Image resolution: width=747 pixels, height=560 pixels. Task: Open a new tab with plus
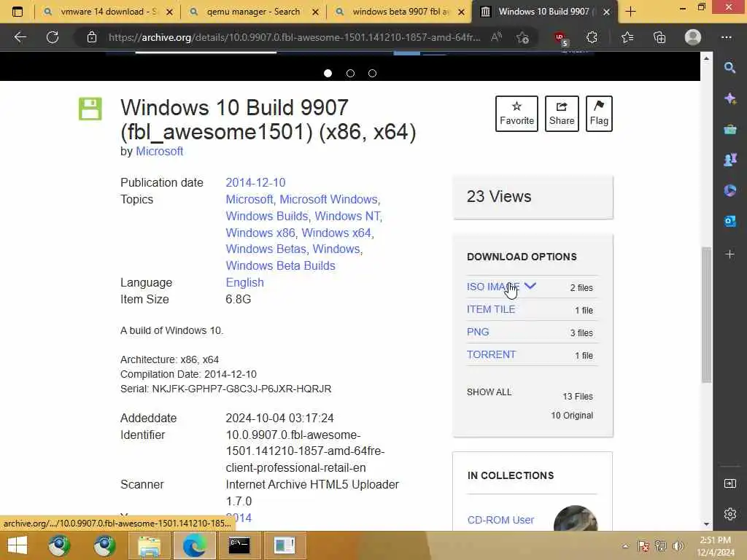click(631, 12)
